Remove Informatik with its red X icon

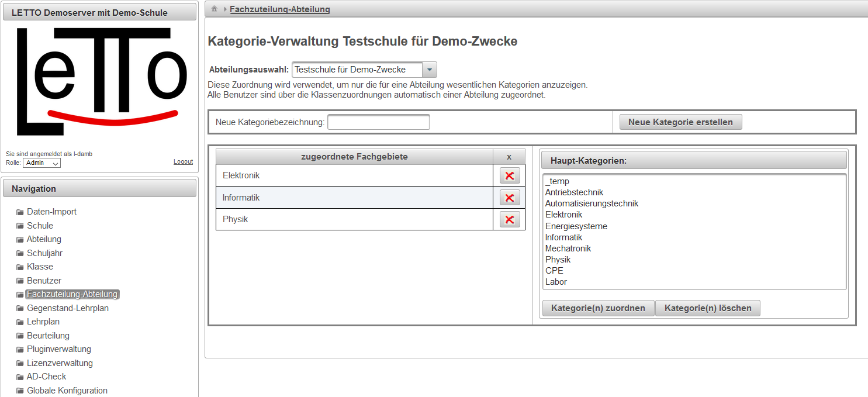point(509,198)
